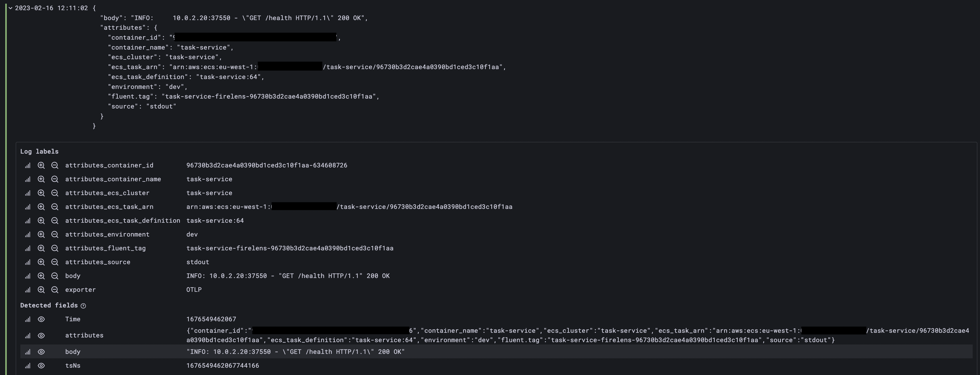
Task: Filter out the attributes_environment label
Action: (55, 234)
